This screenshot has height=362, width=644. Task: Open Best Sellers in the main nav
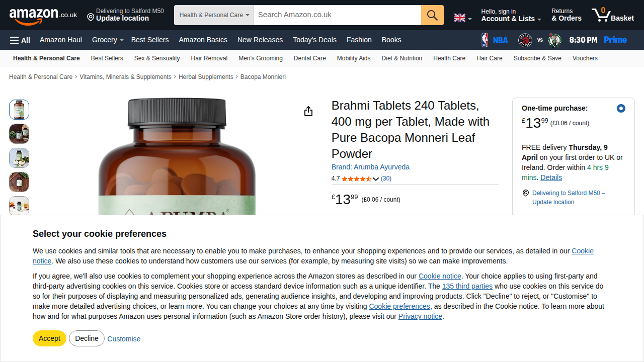coord(150,40)
